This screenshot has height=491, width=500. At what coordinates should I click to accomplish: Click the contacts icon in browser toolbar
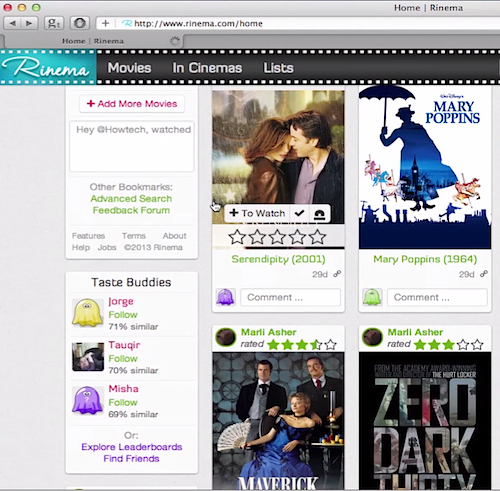pos(54,23)
